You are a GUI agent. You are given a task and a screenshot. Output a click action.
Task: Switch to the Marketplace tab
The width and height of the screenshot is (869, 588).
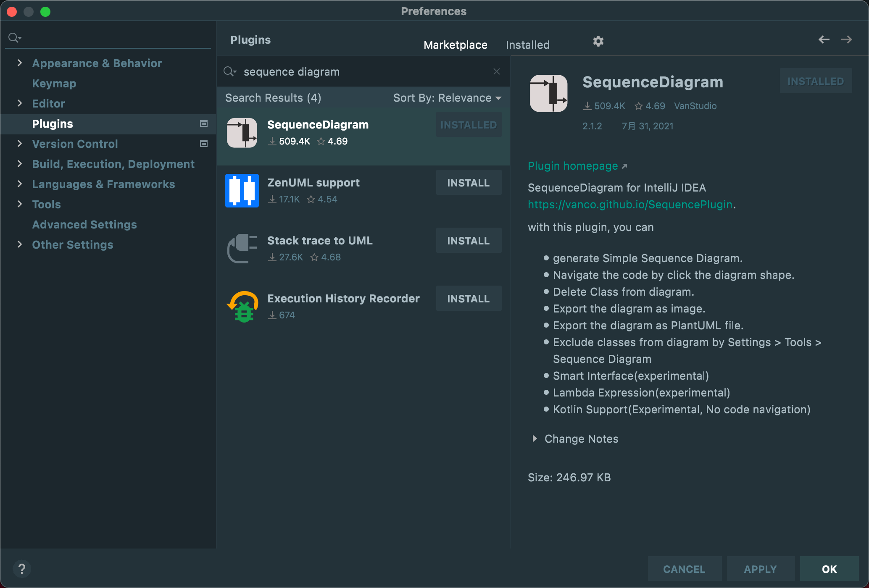[x=455, y=45]
